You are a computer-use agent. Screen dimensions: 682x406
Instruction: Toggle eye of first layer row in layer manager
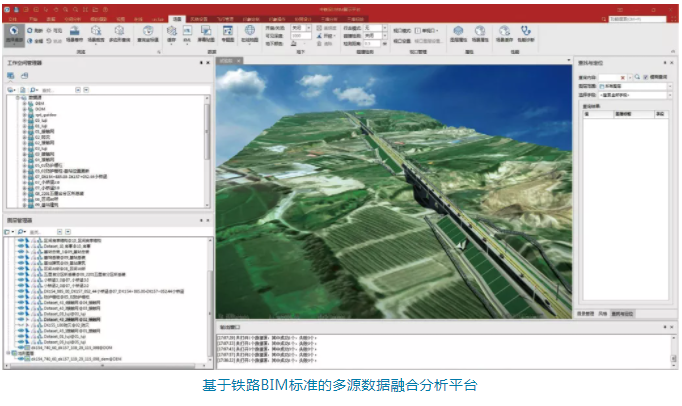(x=20, y=240)
